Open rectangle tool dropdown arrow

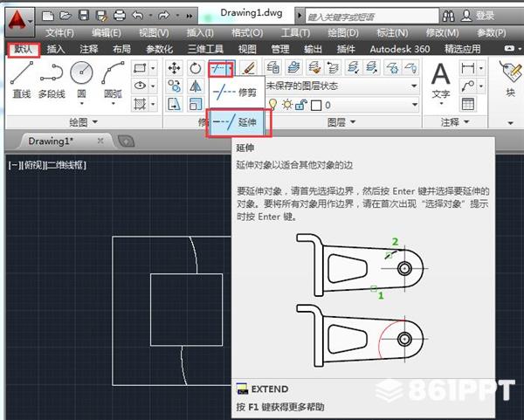(x=153, y=68)
